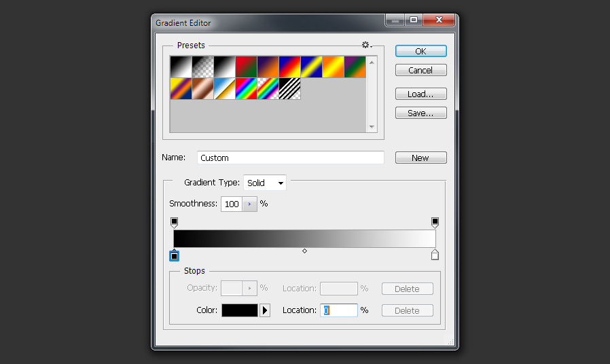Click the color stop Location field
The image size is (610, 364).
[339, 310]
